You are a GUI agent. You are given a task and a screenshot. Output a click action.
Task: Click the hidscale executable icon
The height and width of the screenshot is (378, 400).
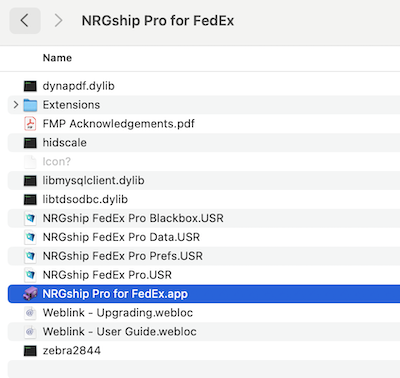click(30, 143)
